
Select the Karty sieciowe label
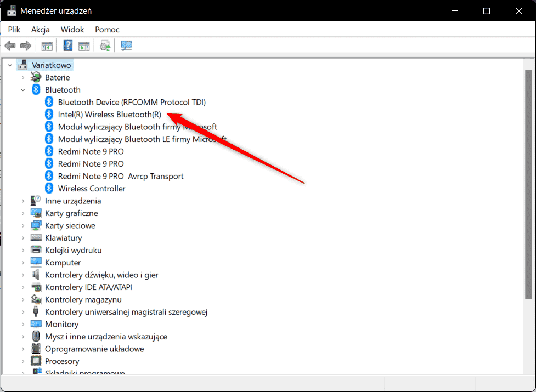pyautogui.click(x=70, y=225)
